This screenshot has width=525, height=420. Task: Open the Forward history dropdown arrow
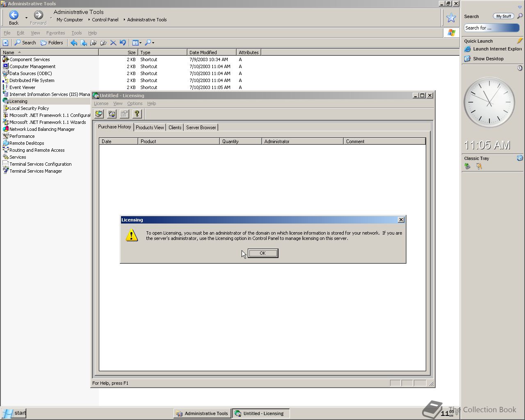(x=51, y=18)
